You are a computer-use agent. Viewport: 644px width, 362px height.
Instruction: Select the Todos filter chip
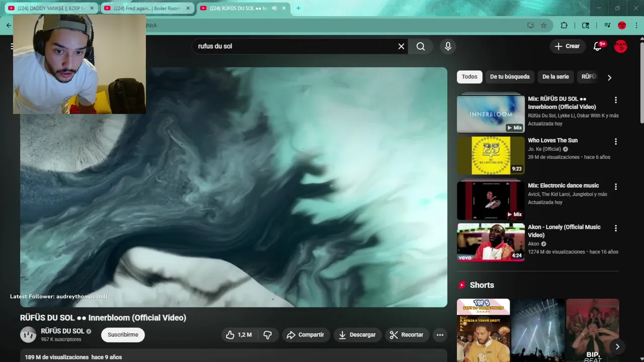tap(469, 77)
